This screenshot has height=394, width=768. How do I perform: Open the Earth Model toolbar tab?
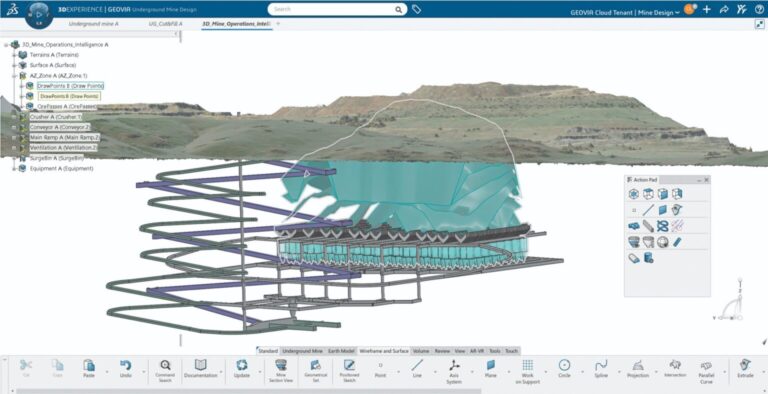coord(341,351)
